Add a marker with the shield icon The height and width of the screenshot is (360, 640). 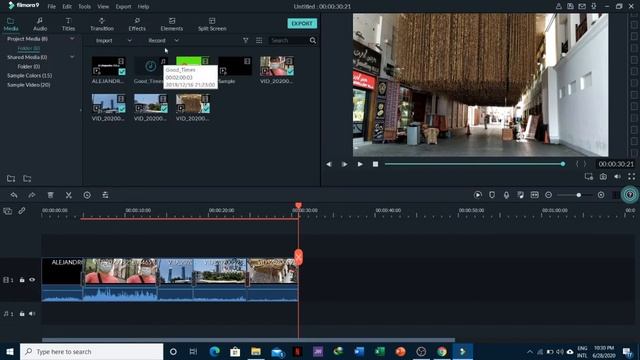tap(492, 195)
